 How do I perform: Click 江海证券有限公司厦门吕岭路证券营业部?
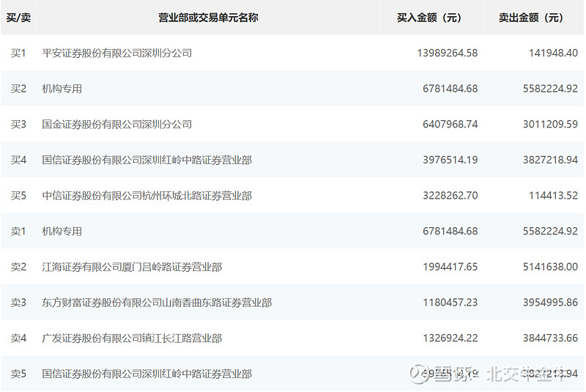[x=132, y=267]
